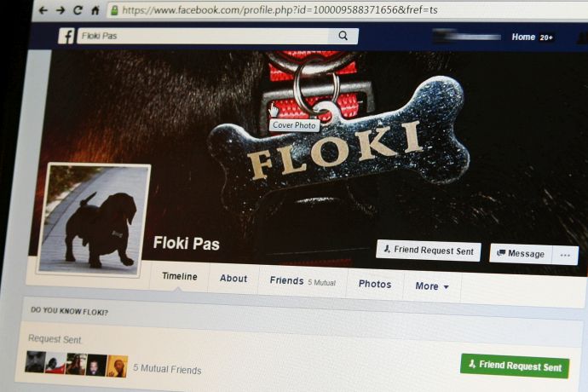Click the Facebook search field
Screen dimensions: 588x392
[x=203, y=36]
